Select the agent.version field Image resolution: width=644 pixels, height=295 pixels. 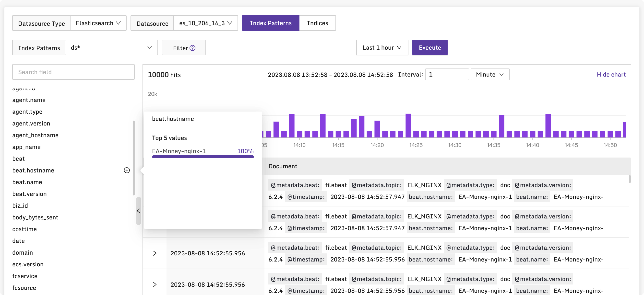[x=31, y=123]
